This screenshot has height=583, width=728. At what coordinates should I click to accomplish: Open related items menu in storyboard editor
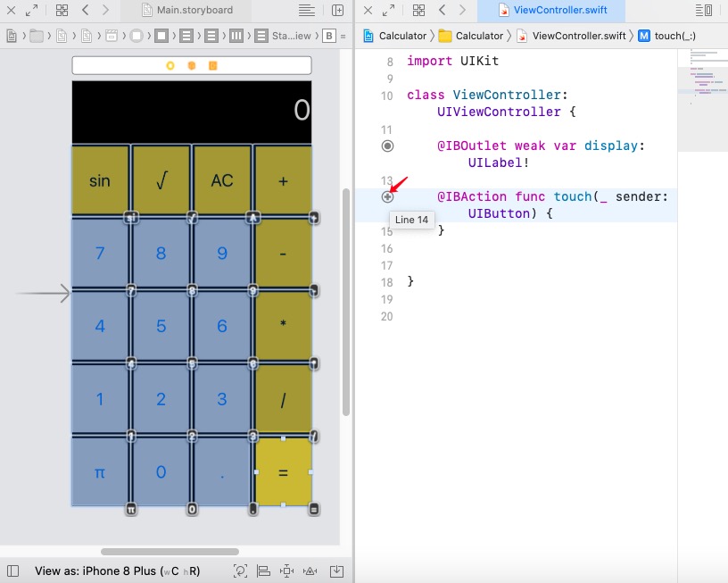62,10
